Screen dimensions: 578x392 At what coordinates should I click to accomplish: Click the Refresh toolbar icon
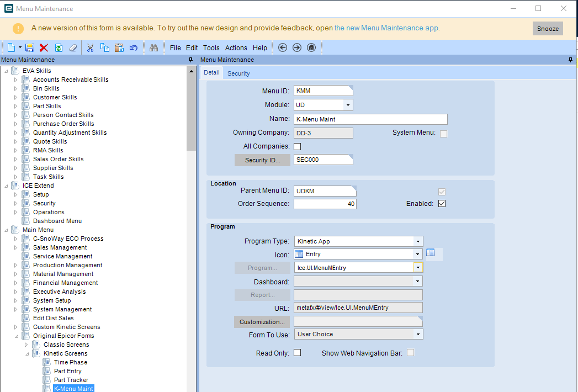(x=59, y=48)
